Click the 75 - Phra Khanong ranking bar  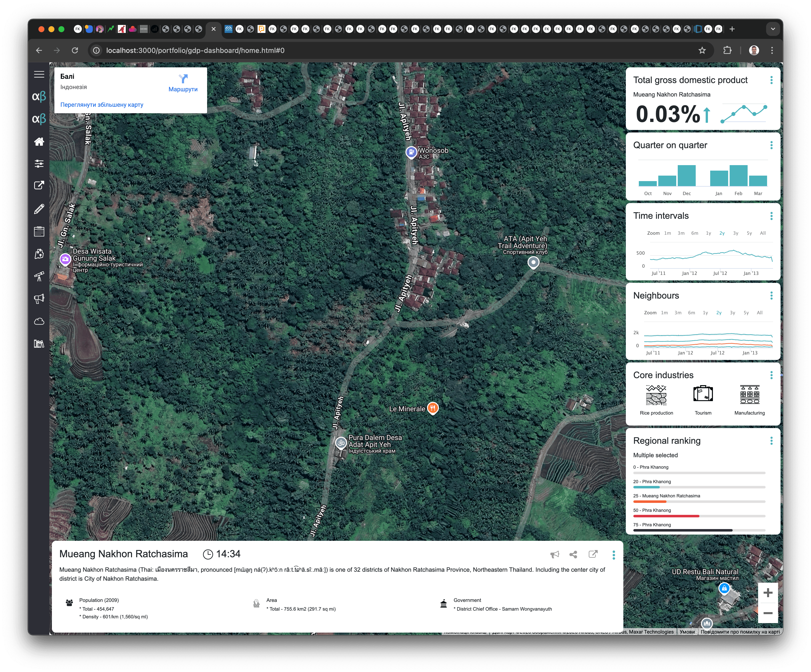(699, 530)
